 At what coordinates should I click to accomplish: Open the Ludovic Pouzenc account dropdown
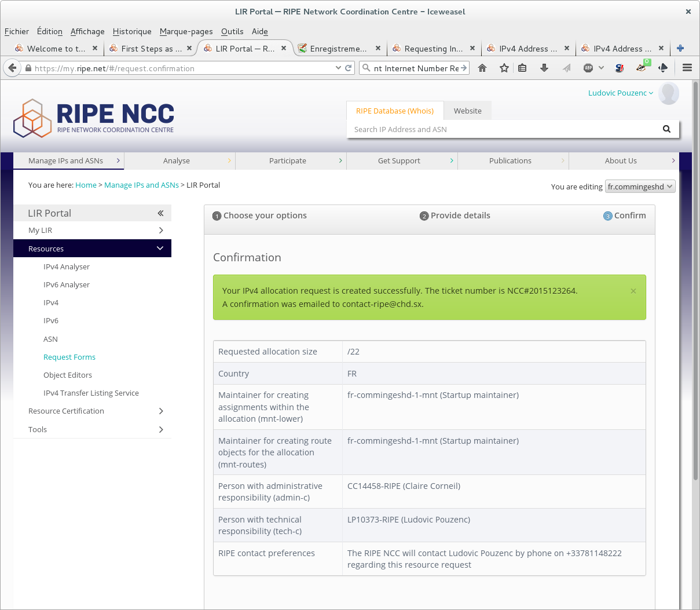[x=621, y=93]
